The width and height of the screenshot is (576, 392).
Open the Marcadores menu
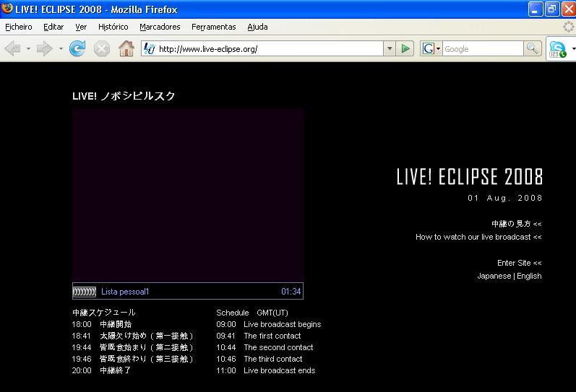(x=160, y=27)
